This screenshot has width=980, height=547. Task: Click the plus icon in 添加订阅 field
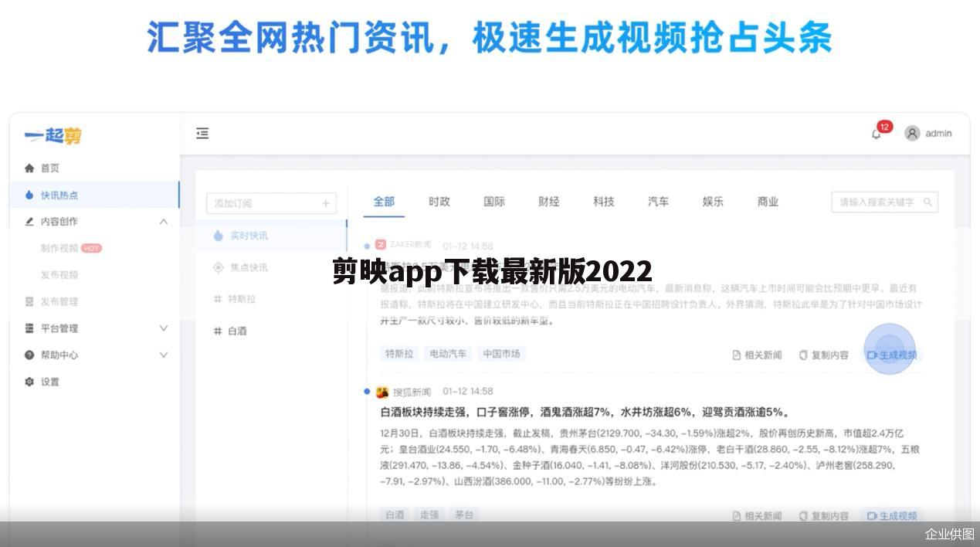coord(326,203)
